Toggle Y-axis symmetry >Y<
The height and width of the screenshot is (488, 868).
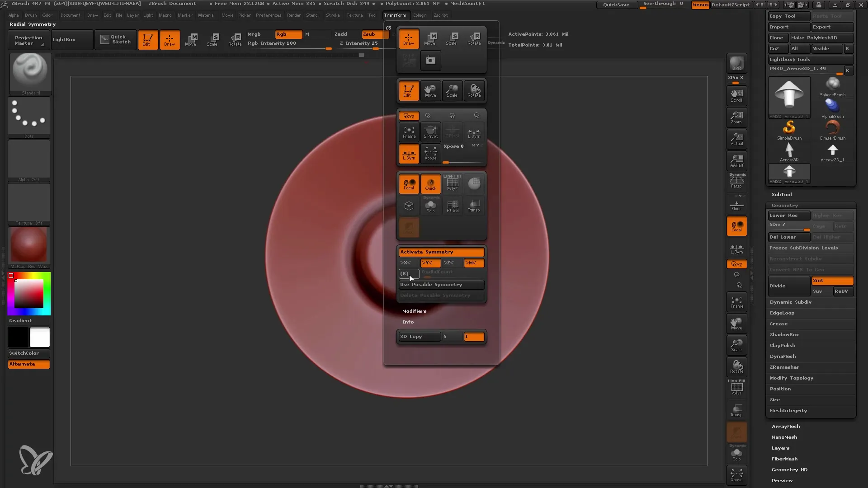[427, 263]
